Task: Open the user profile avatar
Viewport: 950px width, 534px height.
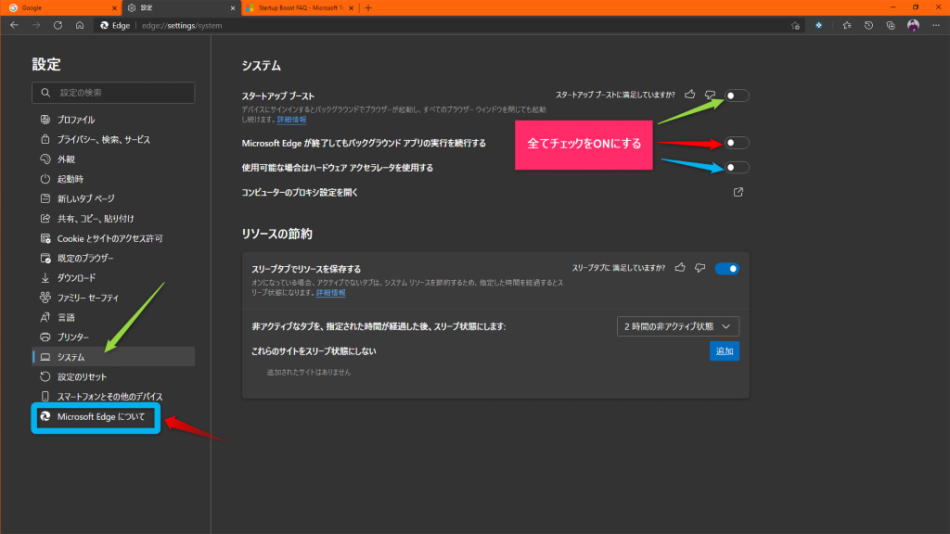Action: coord(913,25)
